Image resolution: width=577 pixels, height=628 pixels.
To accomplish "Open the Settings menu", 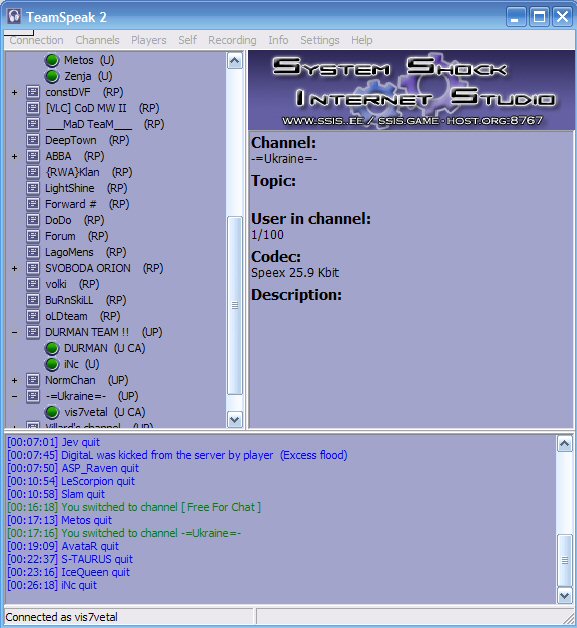I will 320,40.
